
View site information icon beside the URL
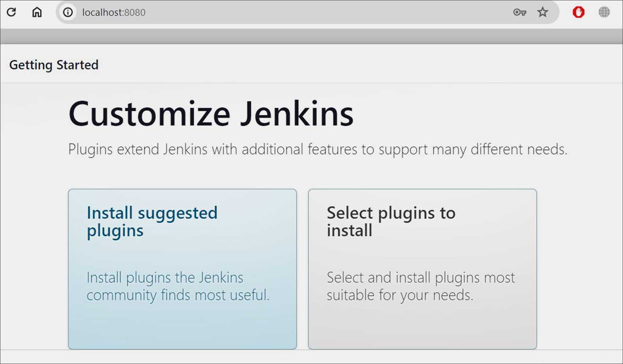pos(68,12)
